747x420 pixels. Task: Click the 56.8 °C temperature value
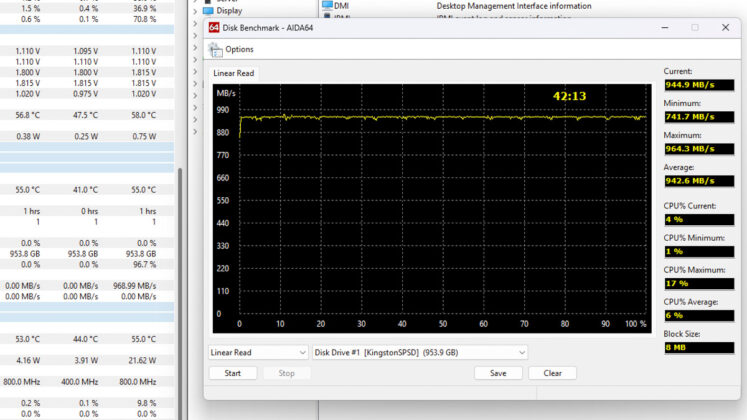tap(28, 115)
